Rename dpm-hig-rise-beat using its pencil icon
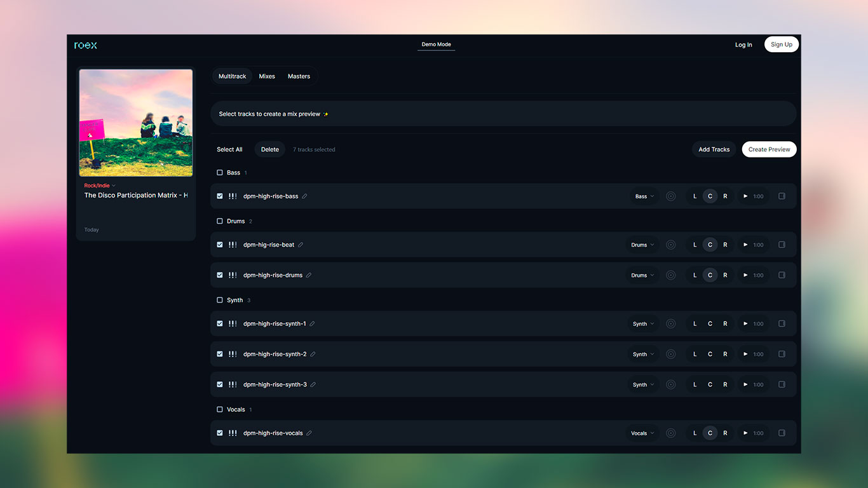Viewport: 868px width, 488px height. 301,245
